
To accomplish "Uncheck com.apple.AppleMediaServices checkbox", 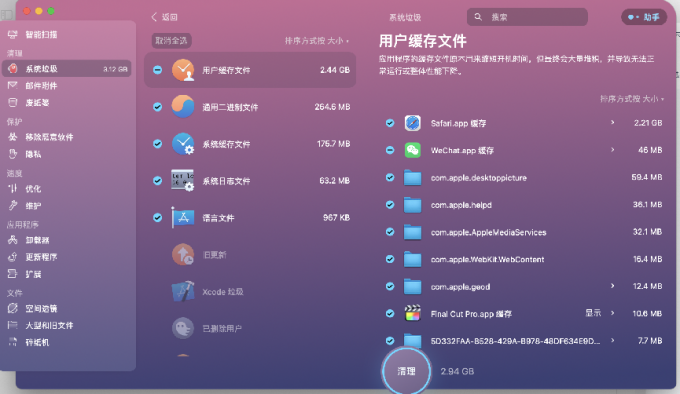I will [x=390, y=232].
